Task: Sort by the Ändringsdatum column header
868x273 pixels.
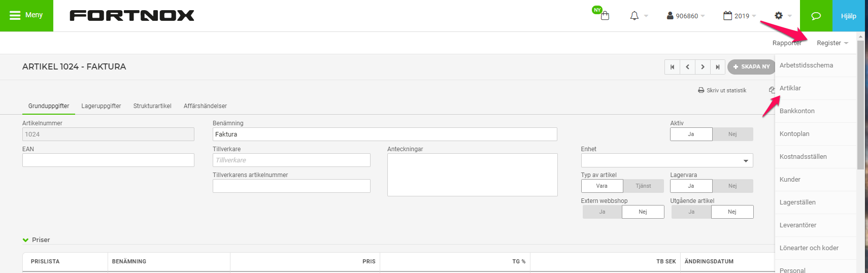Action: pos(709,262)
